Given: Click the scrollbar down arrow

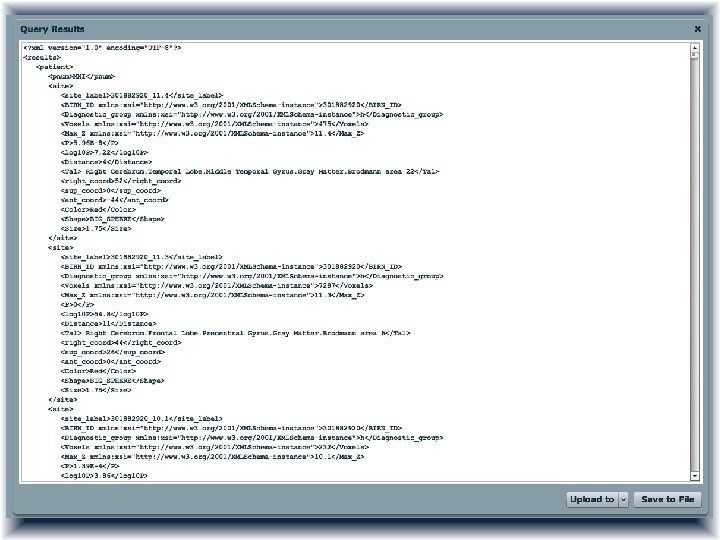Looking at the screenshot, I should point(695,476).
